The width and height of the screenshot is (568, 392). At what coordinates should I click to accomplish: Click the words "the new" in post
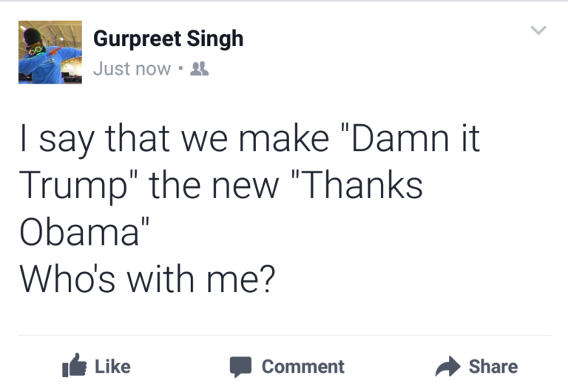tap(214, 185)
